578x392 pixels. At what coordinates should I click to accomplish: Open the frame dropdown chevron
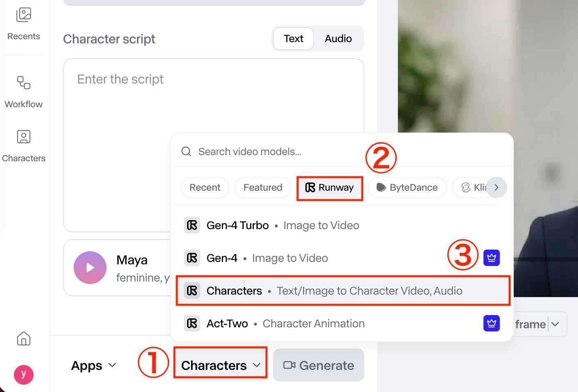555,324
